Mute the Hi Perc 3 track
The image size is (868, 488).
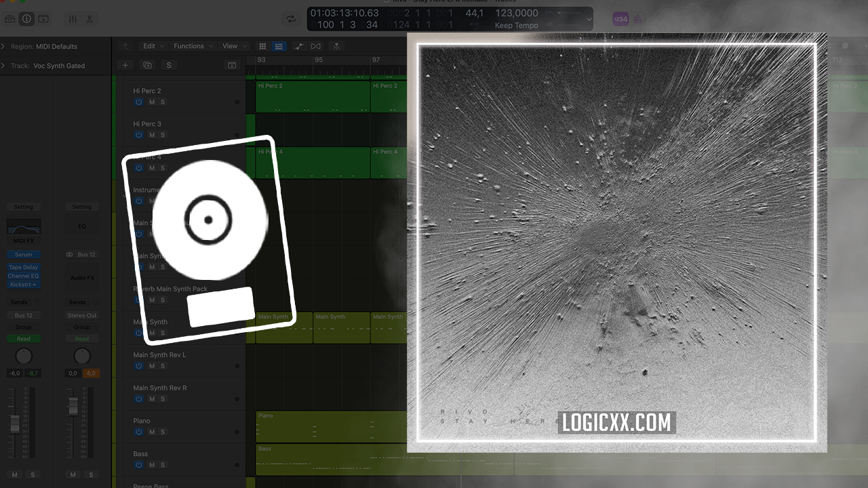pos(152,135)
